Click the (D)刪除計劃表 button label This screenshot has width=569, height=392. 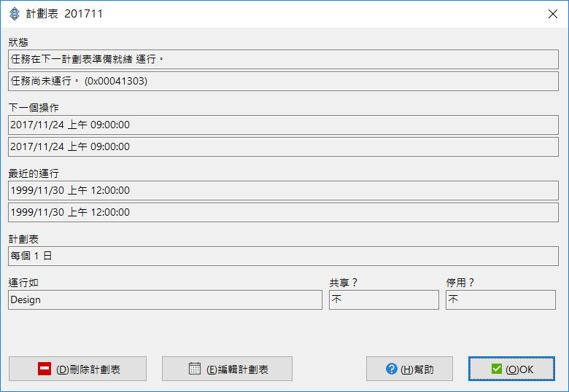pyautogui.click(x=88, y=369)
